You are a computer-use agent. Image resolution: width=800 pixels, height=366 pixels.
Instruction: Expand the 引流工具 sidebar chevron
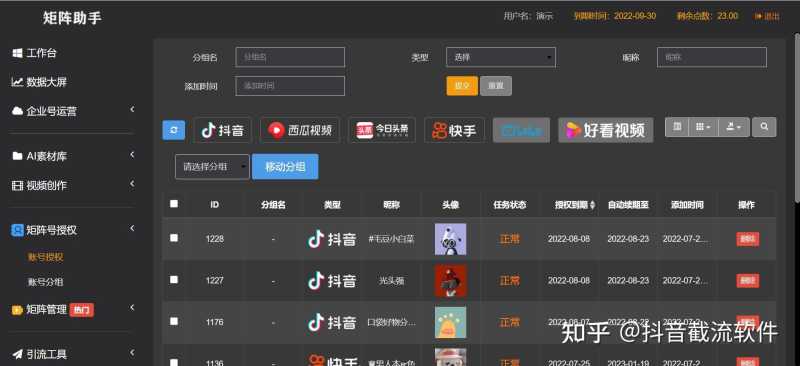[132, 352]
